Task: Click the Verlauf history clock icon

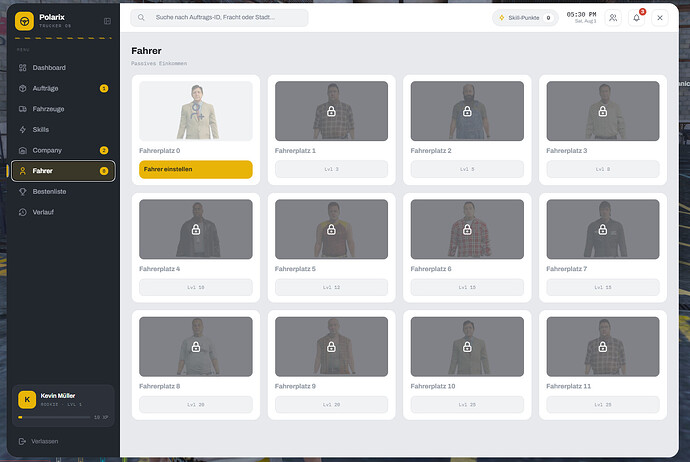Action: pos(23,212)
